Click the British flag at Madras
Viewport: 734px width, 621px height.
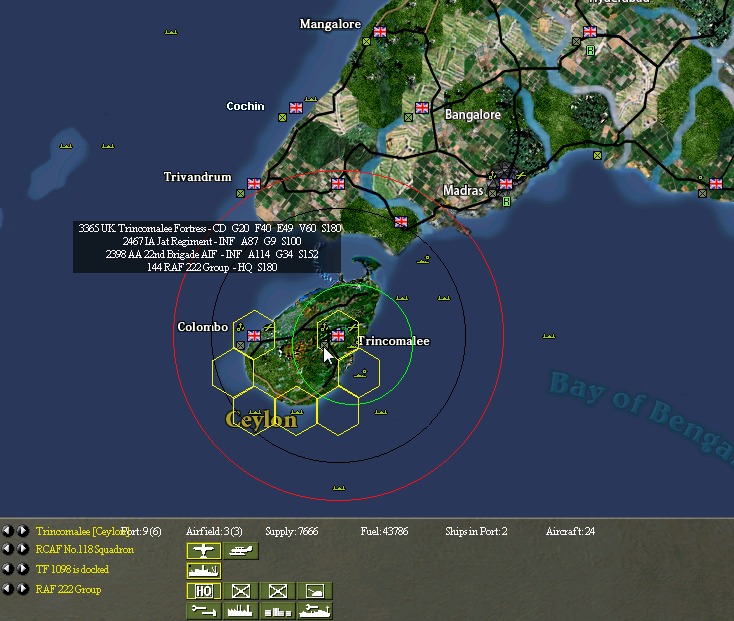click(506, 184)
